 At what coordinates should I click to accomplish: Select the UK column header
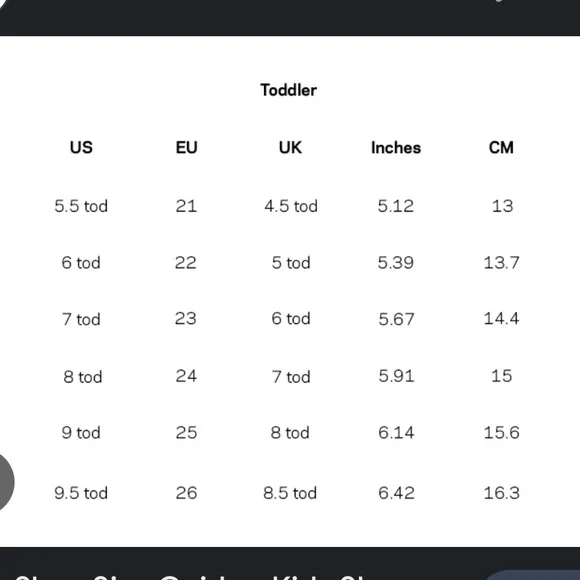coord(290,148)
